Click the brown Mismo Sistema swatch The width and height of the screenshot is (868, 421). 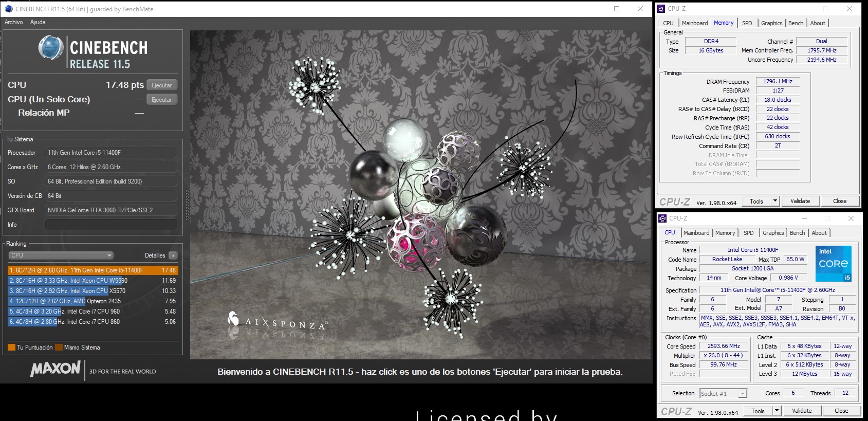59,347
